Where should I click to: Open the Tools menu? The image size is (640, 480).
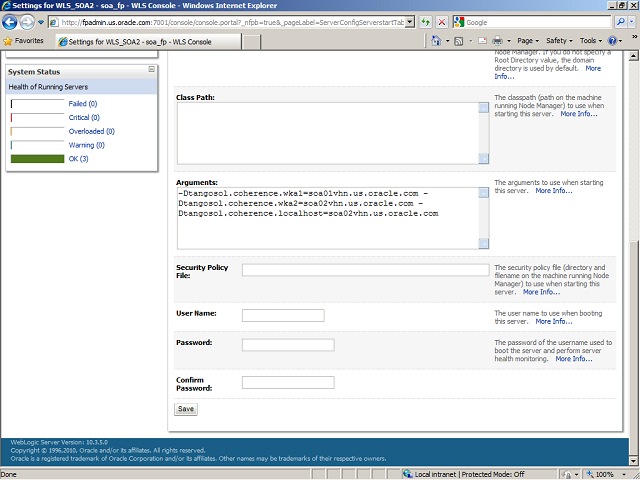[x=591, y=41]
